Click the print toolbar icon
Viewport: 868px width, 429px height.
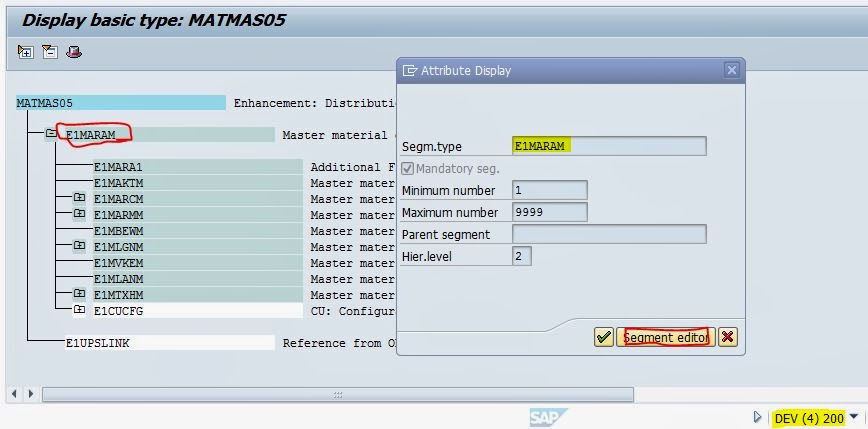pyautogui.click(x=74, y=52)
